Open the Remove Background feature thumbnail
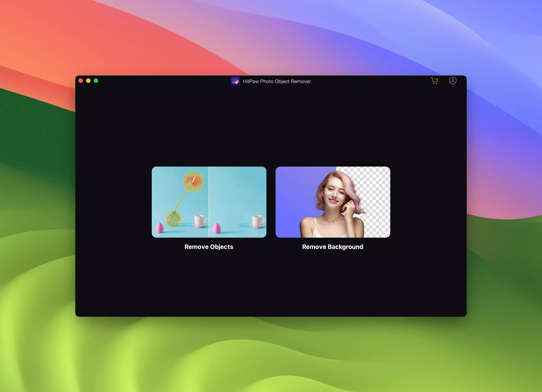Viewport: 542px width, 392px height. click(x=333, y=202)
